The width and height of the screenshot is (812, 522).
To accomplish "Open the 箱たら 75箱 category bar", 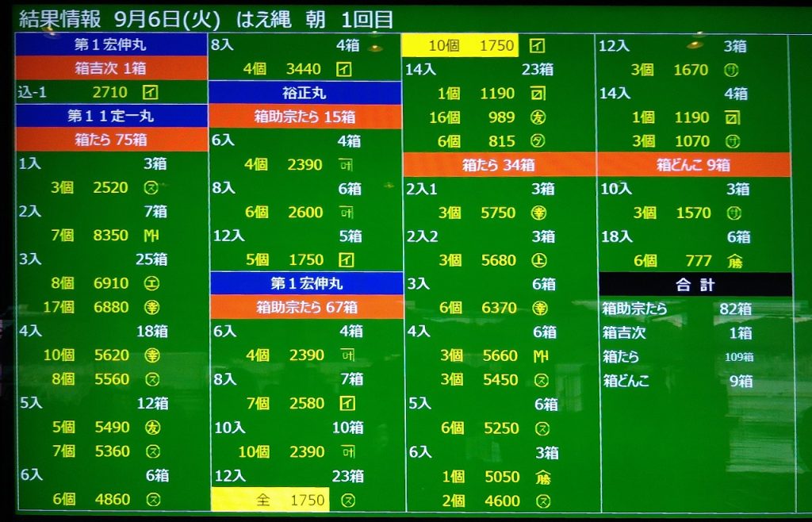I will [x=111, y=140].
